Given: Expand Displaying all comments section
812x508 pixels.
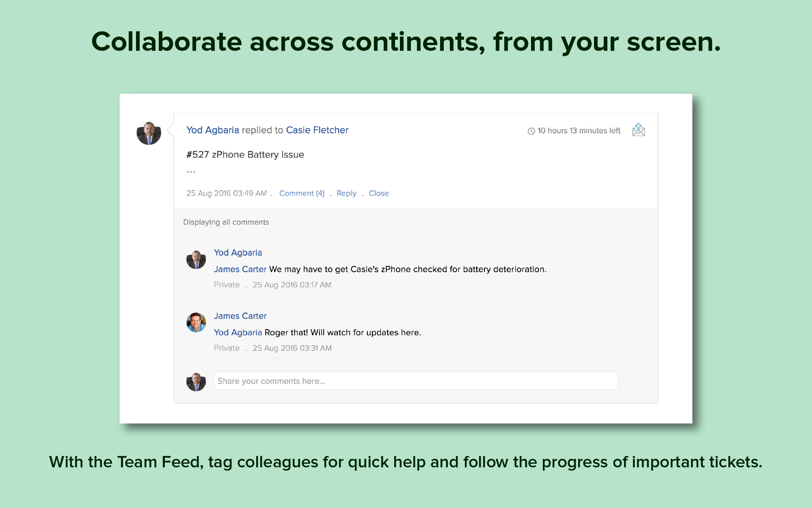Looking at the screenshot, I should pos(226,221).
